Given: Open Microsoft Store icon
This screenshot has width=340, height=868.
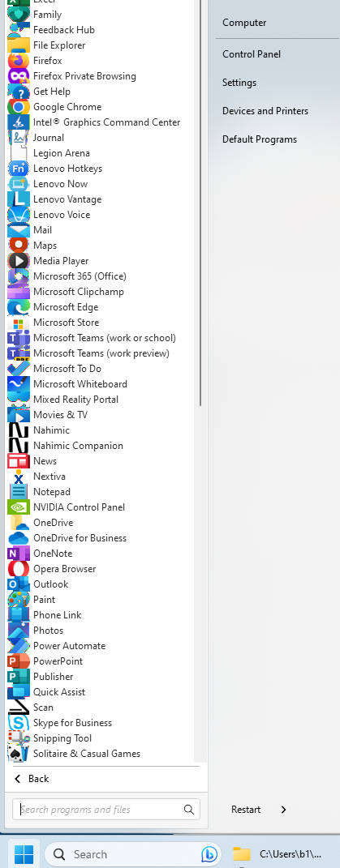Looking at the screenshot, I should point(19,323).
